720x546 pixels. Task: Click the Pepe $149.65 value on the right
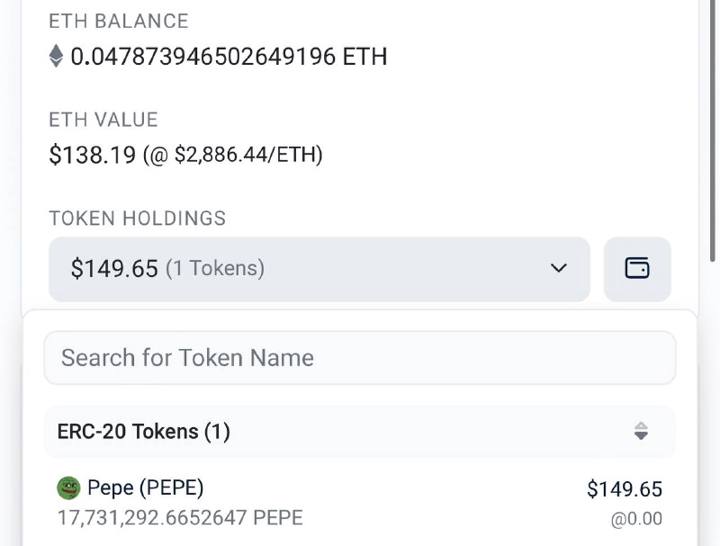[624, 489]
